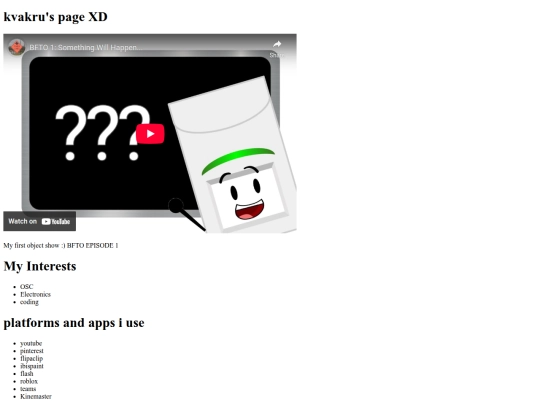This screenshot has height=405, width=540.
Task: Select the 'flipaclip' list item
Action: coord(31,359)
